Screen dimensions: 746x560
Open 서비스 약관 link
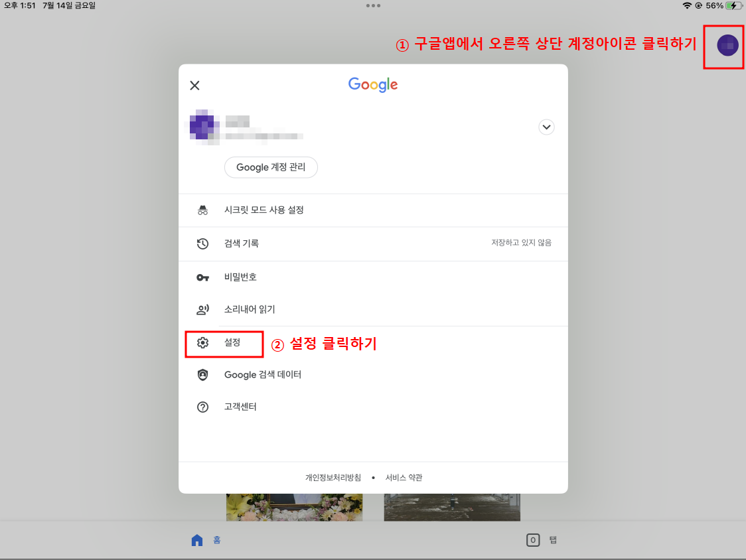point(404,478)
